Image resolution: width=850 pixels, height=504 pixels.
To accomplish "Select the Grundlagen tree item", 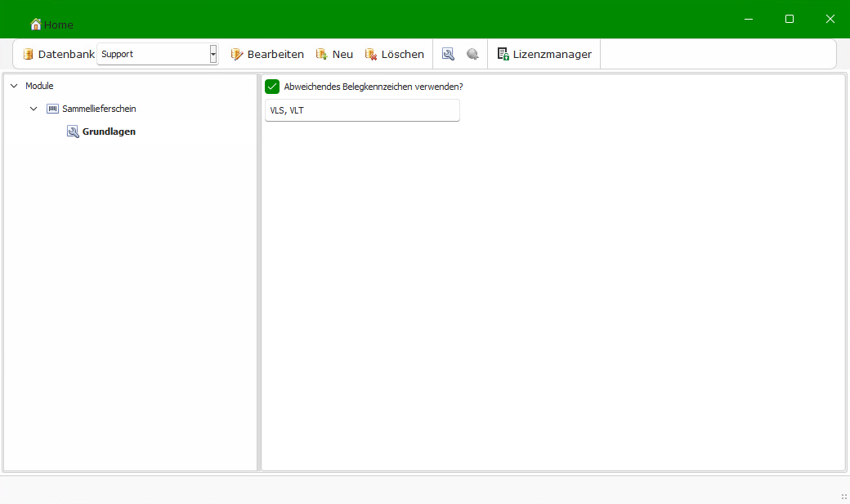I will 109,132.
